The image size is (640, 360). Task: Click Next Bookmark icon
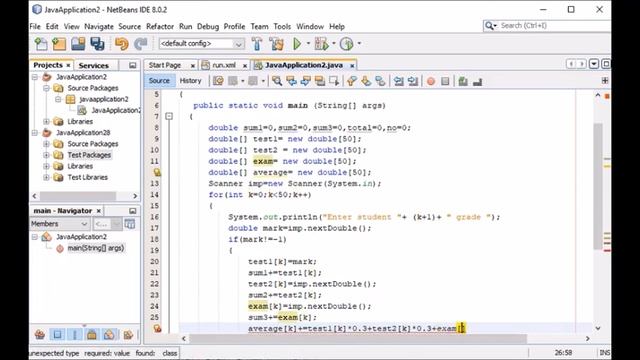[x=366, y=81]
